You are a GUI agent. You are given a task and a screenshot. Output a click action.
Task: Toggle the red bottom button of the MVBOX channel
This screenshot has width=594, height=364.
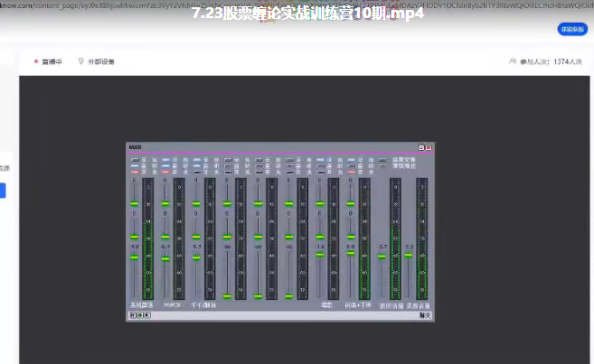tap(165, 173)
